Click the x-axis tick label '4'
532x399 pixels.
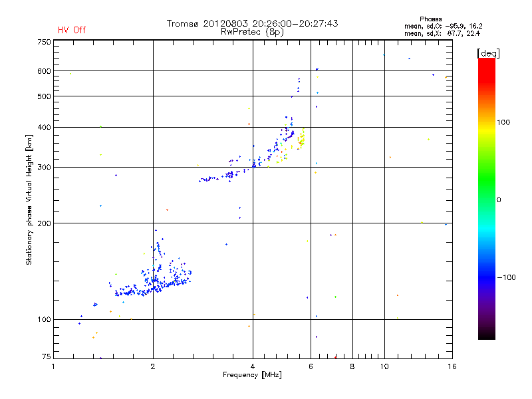click(253, 366)
